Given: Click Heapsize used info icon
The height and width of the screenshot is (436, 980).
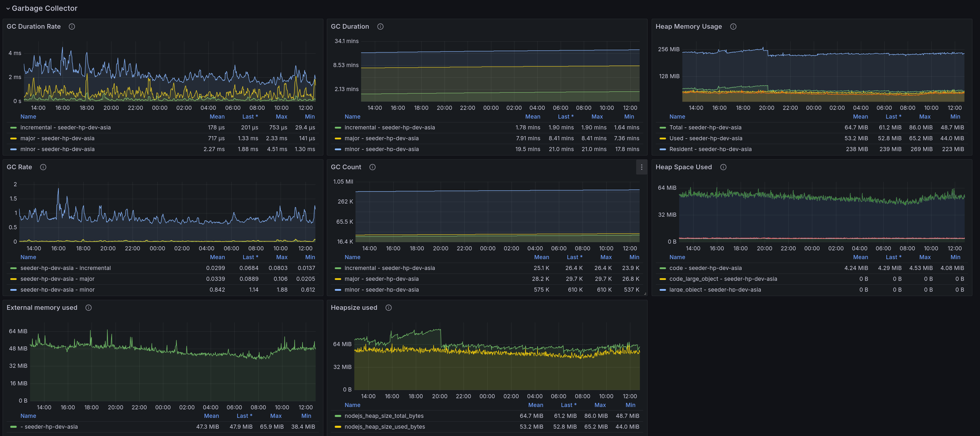Looking at the screenshot, I should tap(388, 307).
